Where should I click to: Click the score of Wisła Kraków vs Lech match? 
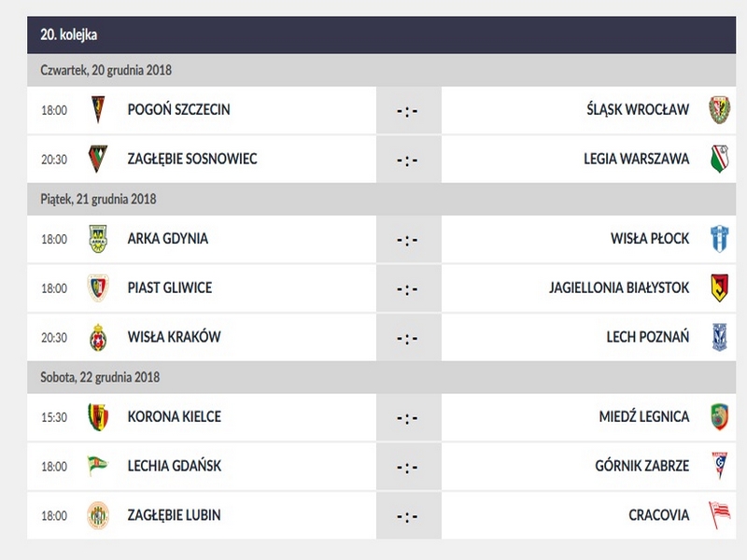(x=407, y=337)
